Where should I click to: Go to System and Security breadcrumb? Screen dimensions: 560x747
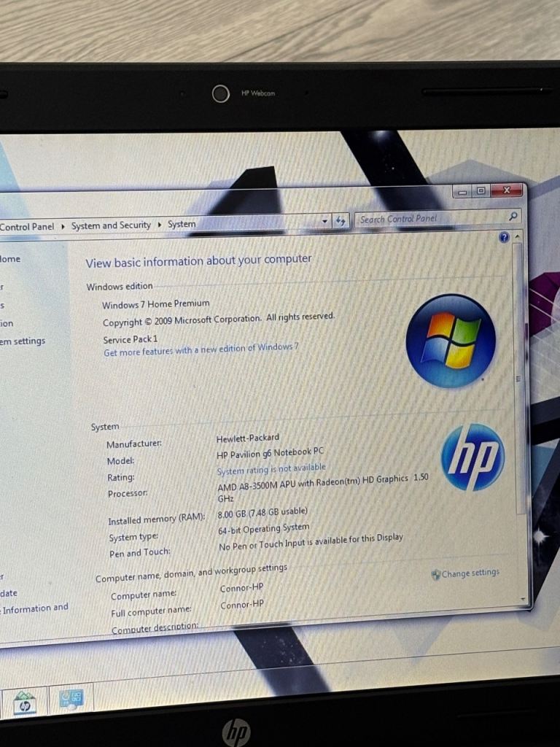(111, 226)
